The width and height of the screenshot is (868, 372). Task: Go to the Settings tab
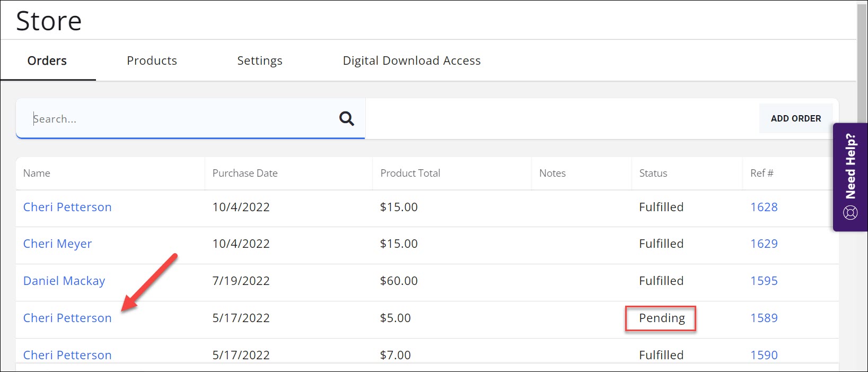[x=259, y=60]
